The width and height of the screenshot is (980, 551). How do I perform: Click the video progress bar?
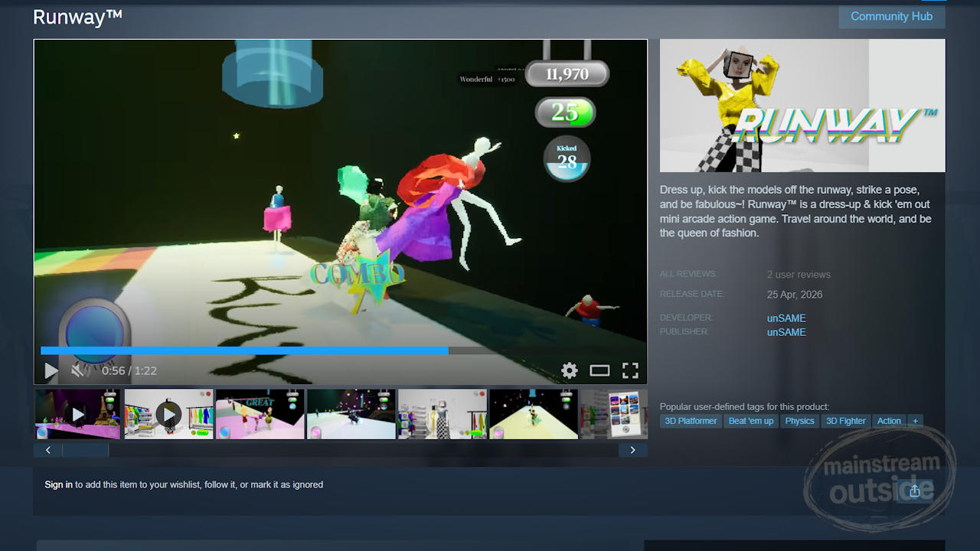(x=344, y=351)
